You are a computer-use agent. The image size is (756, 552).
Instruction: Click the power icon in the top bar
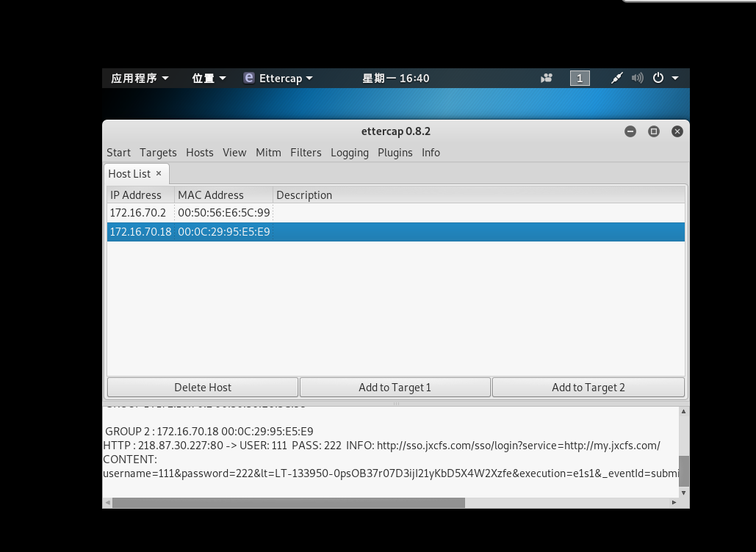coord(658,78)
